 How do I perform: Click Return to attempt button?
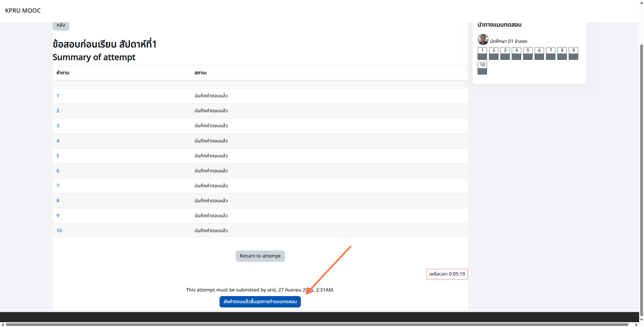pyautogui.click(x=260, y=256)
